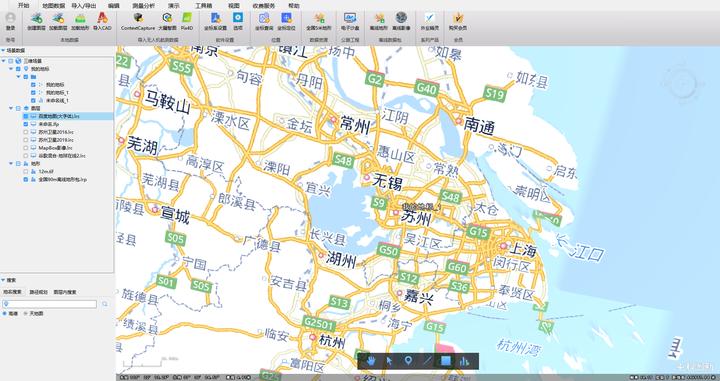The width and height of the screenshot is (720, 381).
Task: Click the place-name search input field
Action: point(49,304)
